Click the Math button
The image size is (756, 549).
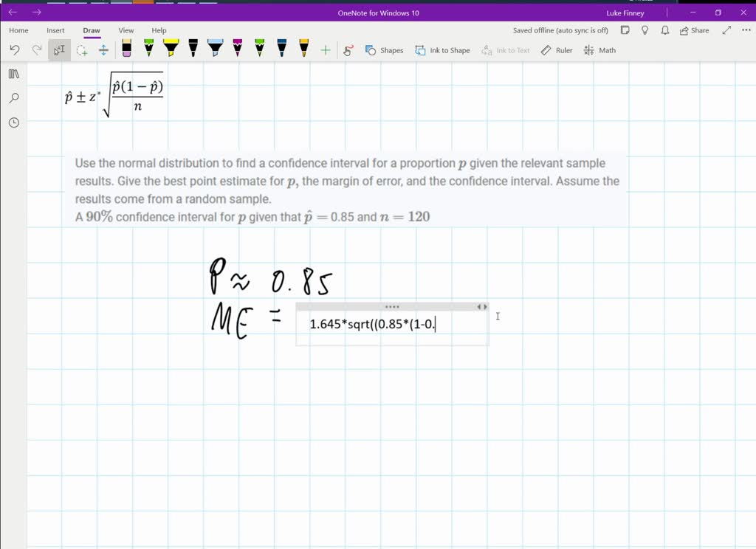[x=599, y=50]
